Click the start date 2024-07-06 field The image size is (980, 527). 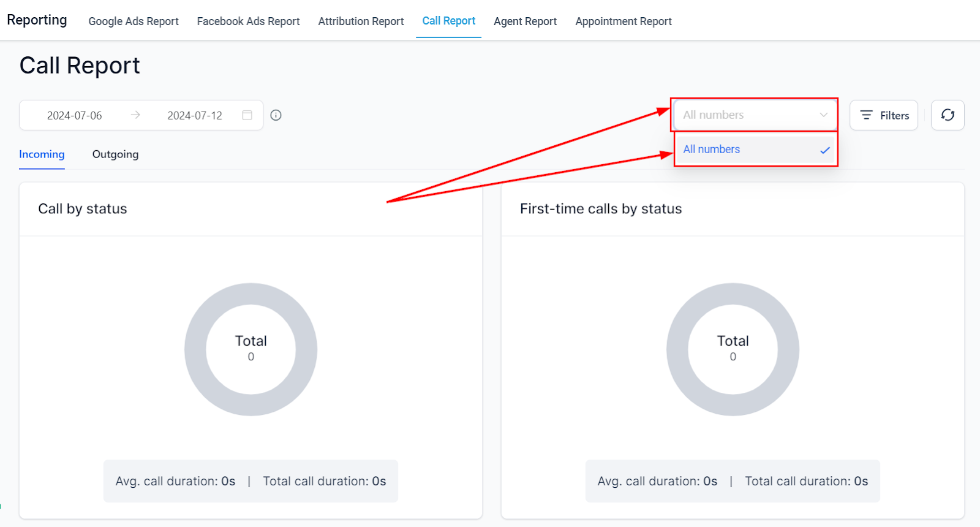[75, 115]
